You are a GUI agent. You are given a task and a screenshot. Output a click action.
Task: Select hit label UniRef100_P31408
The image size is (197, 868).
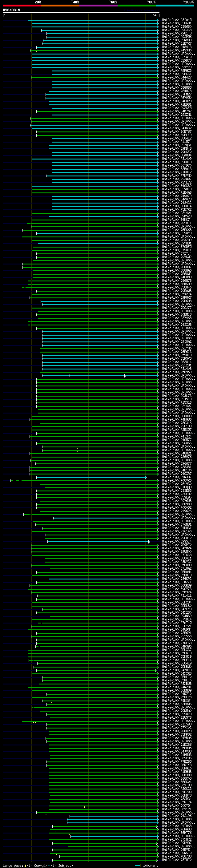pyautogui.click(x=177, y=369)
